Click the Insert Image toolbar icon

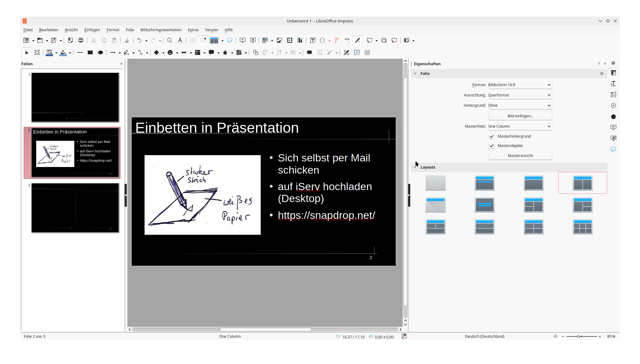pos(279,40)
